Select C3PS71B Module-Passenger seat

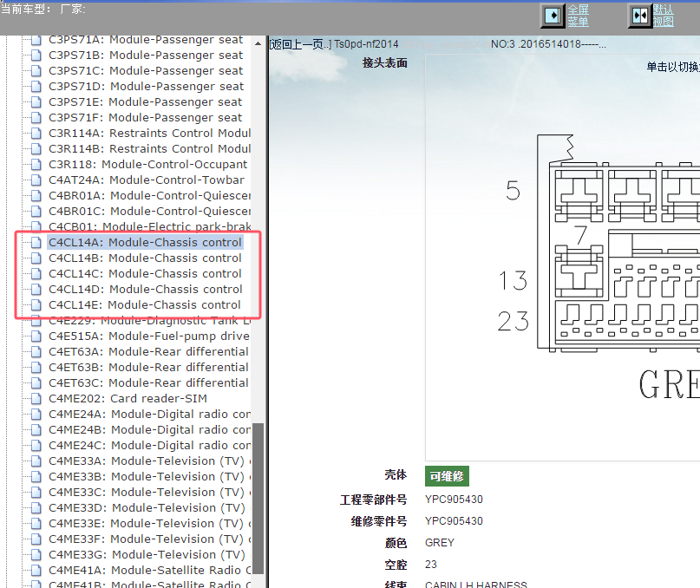(146, 56)
